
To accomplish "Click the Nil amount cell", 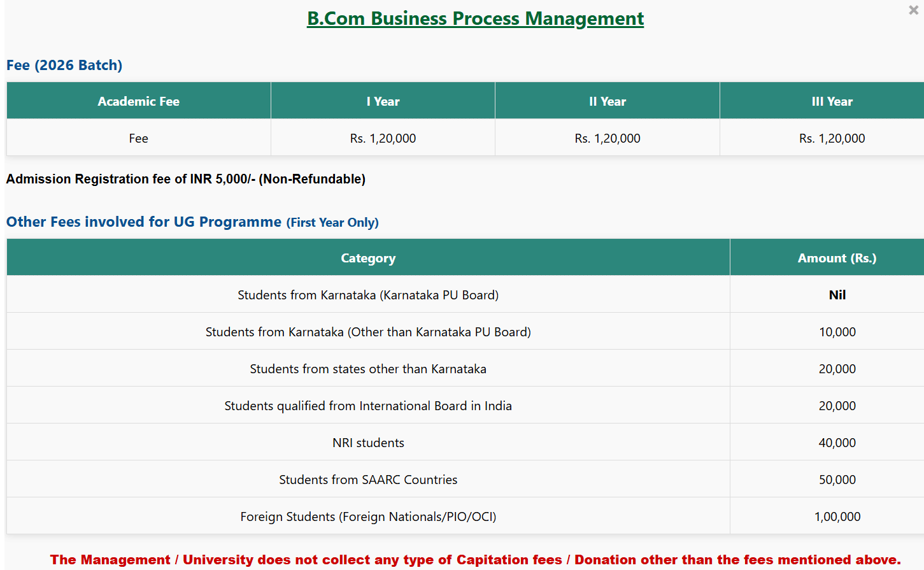I will 837,295.
